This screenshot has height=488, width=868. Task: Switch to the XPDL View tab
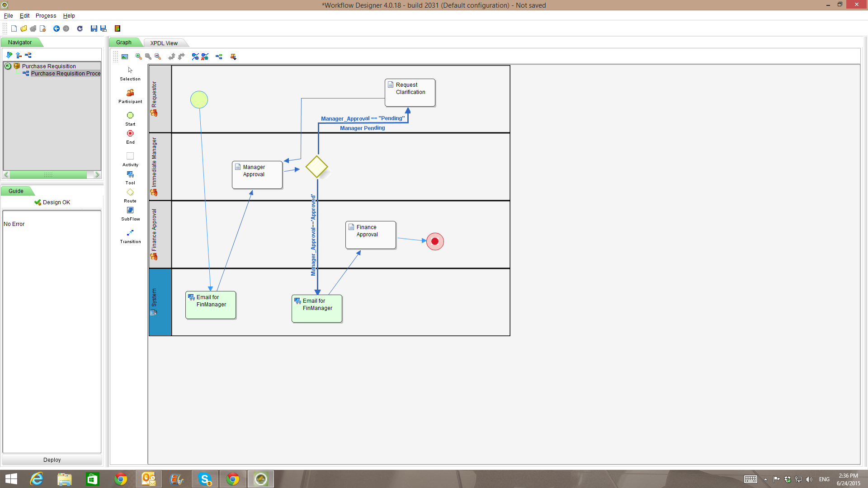pyautogui.click(x=164, y=43)
